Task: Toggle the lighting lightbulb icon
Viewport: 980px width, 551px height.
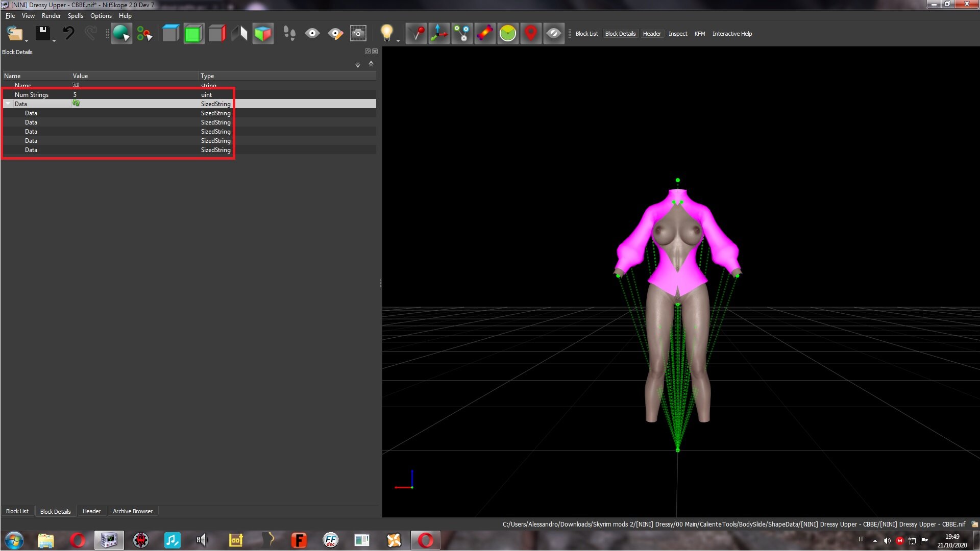Action: pyautogui.click(x=386, y=33)
